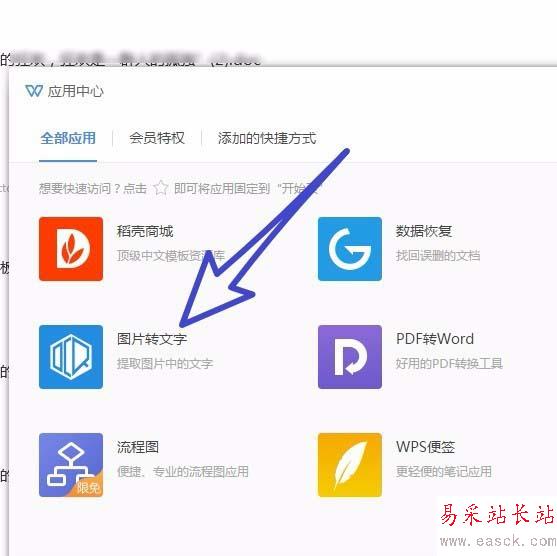Select the 稻壳商城 app label

coord(145,231)
